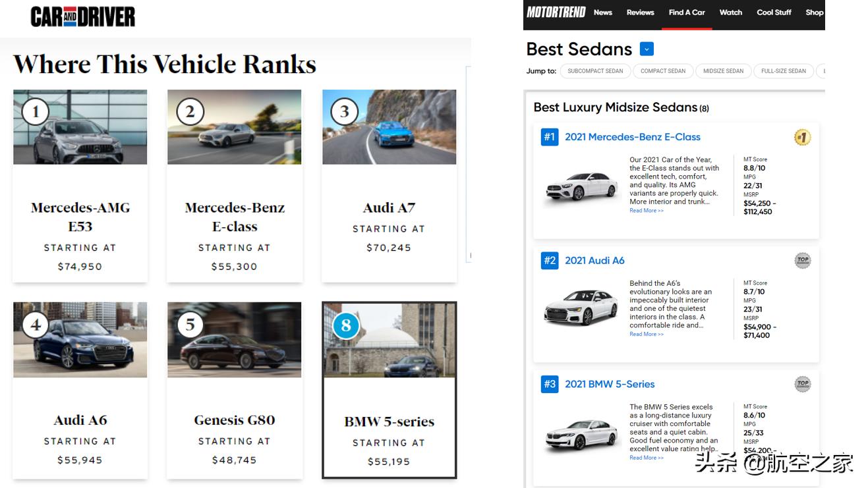Open the Shop menu in MotorTrend
Viewport: 868px width, 488px height.
(815, 13)
